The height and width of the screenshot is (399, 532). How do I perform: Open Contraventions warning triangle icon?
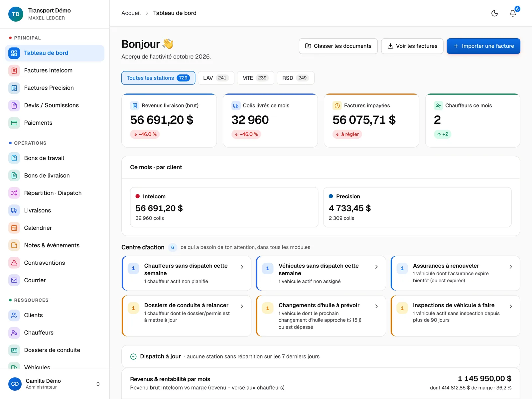(x=14, y=263)
